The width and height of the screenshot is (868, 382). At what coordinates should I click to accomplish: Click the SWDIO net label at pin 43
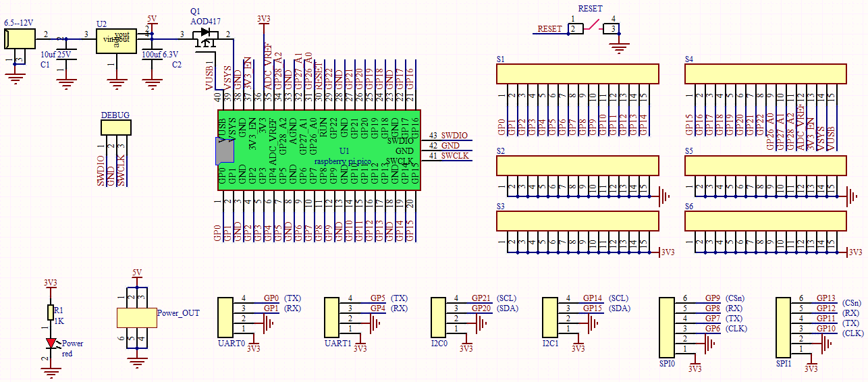coord(454,136)
